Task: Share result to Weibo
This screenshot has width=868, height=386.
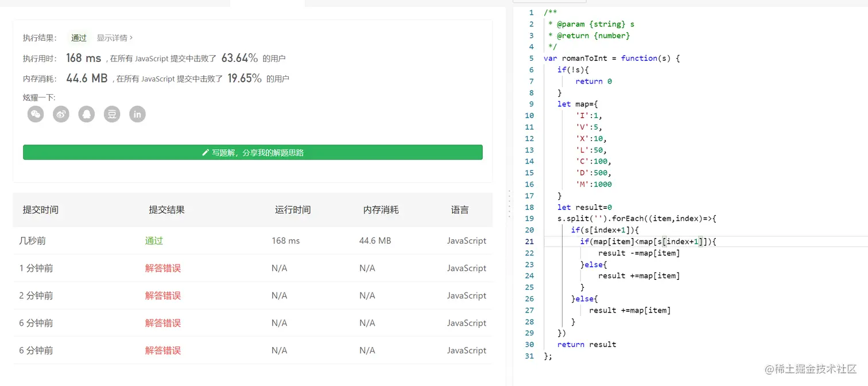Action: click(x=61, y=114)
